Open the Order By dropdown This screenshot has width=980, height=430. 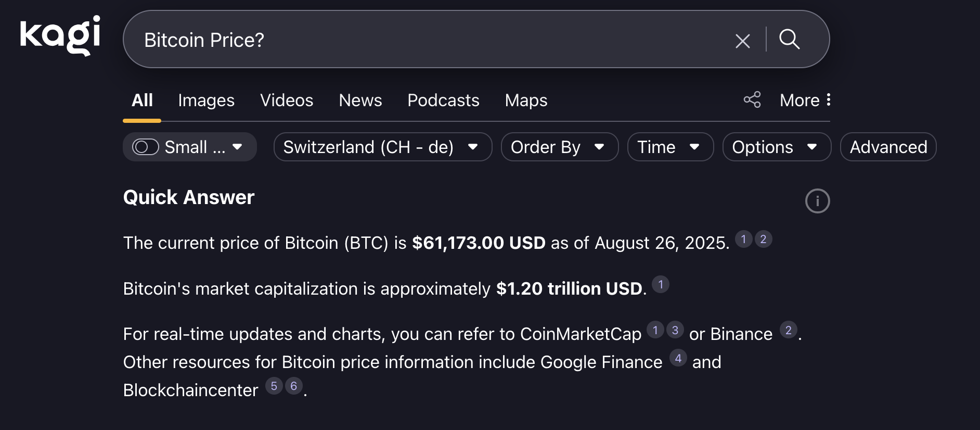(559, 147)
